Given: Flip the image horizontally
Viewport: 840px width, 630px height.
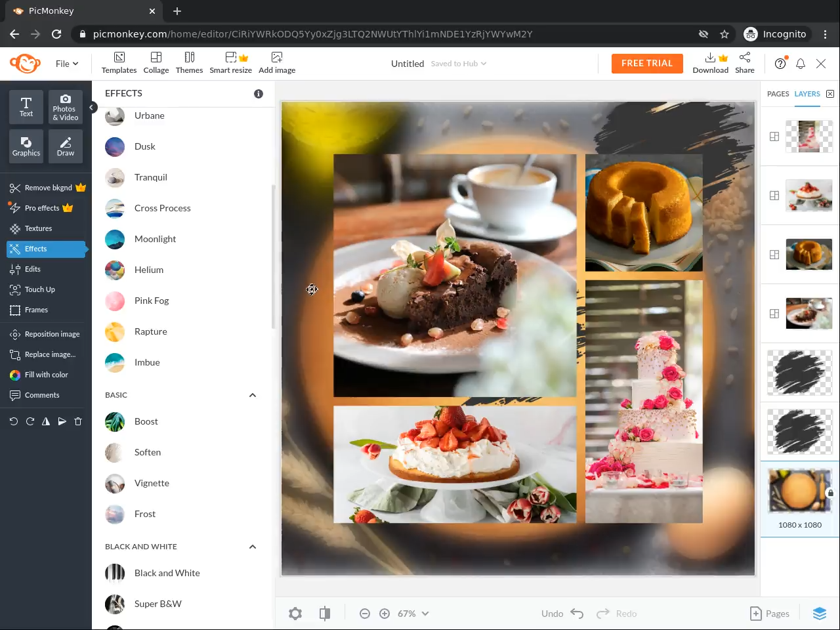Looking at the screenshot, I should (46, 421).
